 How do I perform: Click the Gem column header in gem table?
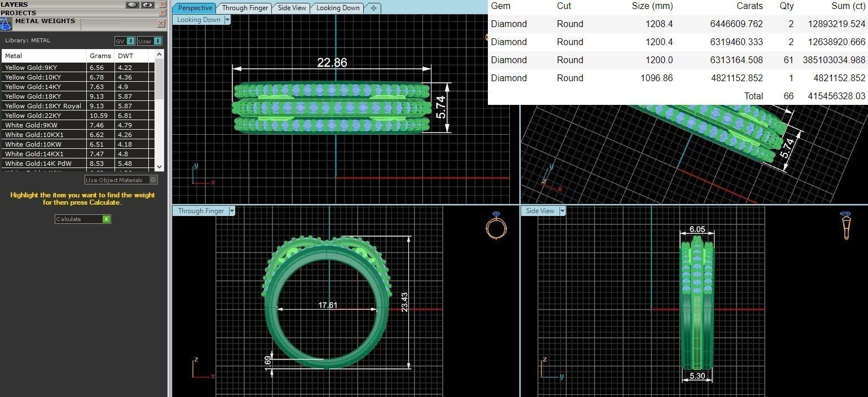click(500, 6)
